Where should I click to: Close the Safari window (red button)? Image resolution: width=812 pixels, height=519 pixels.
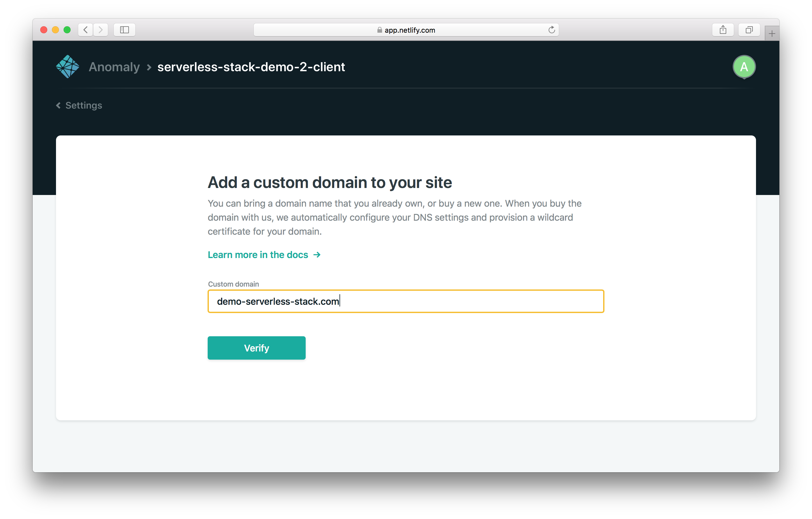[x=44, y=30]
